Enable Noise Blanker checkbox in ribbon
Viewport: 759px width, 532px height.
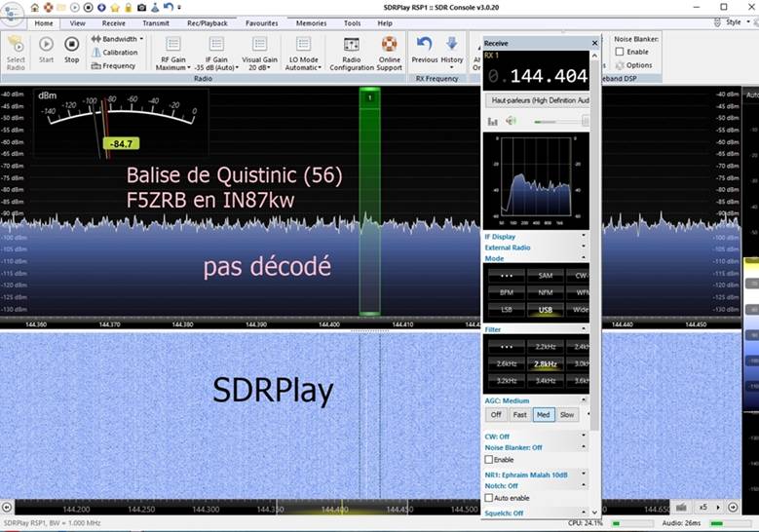[619, 52]
